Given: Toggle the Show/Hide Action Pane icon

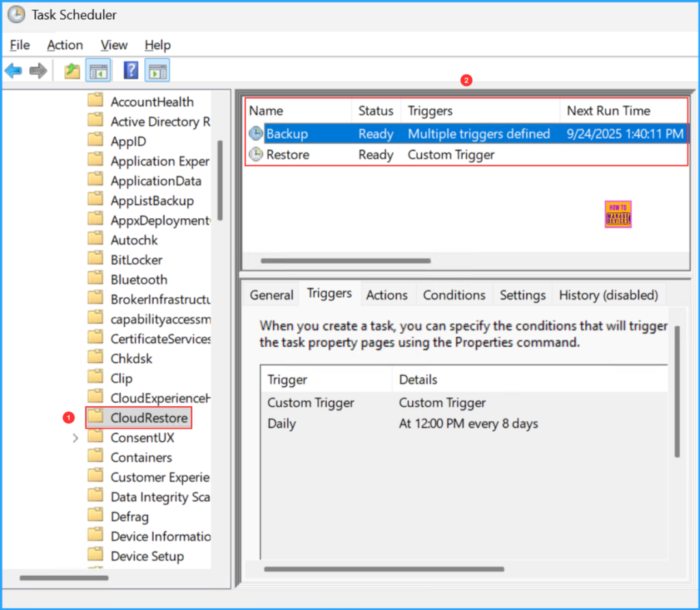Looking at the screenshot, I should (157, 70).
